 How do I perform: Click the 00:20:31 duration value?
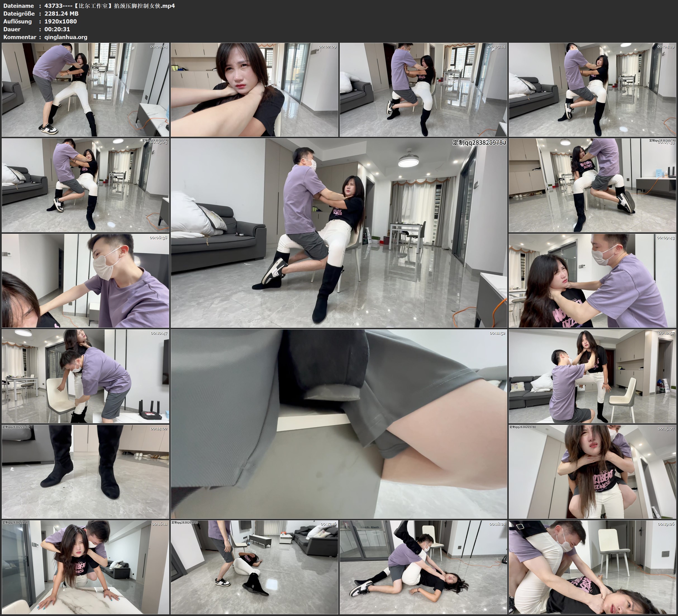[58, 29]
